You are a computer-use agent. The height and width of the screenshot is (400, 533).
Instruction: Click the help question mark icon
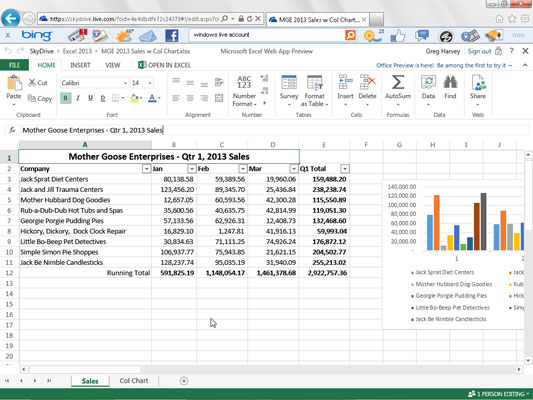512,51
